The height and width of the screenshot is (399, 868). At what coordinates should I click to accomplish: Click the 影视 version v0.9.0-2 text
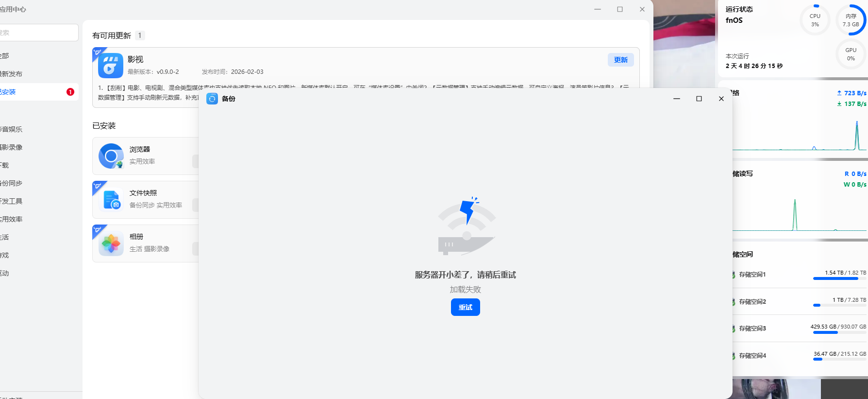click(167, 71)
